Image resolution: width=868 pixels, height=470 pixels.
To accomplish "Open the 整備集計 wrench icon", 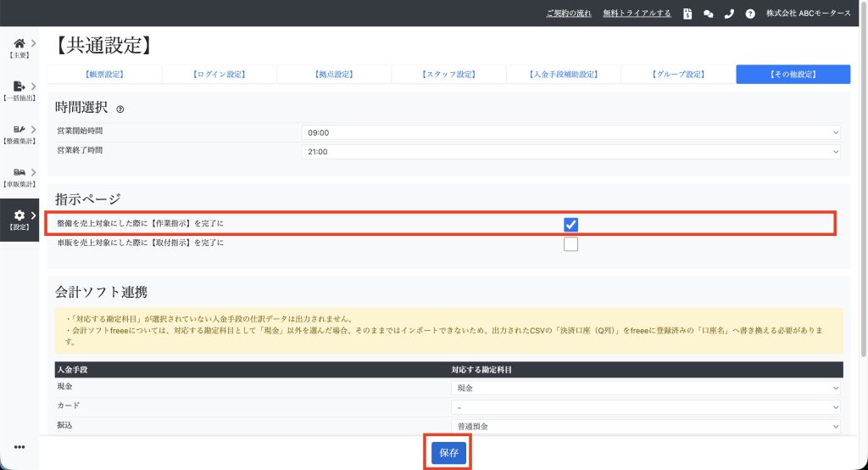I will pyautogui.click(x=19, y=131).
